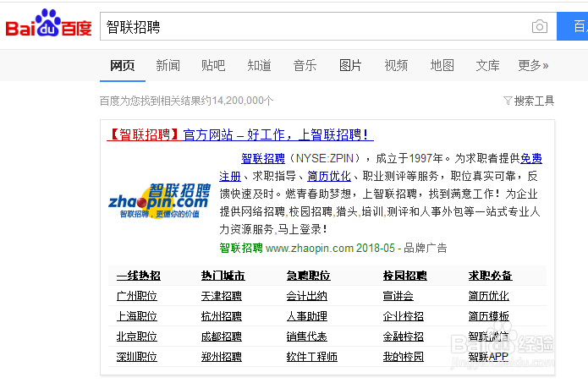Switch to the 新闻 tab

[x=168, y=65]
